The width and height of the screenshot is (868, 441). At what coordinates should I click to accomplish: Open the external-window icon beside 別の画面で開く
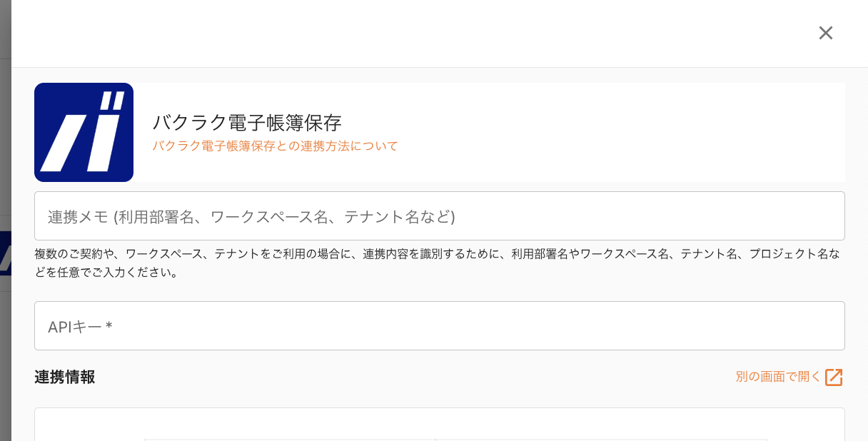click(x=834, y=377)
